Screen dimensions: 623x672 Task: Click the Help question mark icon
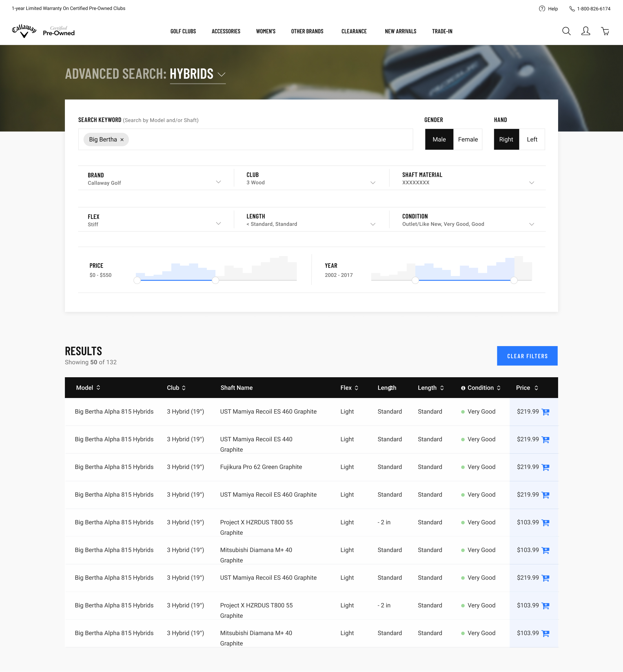(542, 9)
